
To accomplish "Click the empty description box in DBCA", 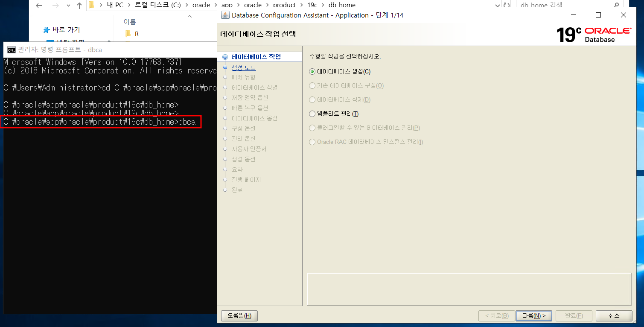I will click(x=469, y=289).
